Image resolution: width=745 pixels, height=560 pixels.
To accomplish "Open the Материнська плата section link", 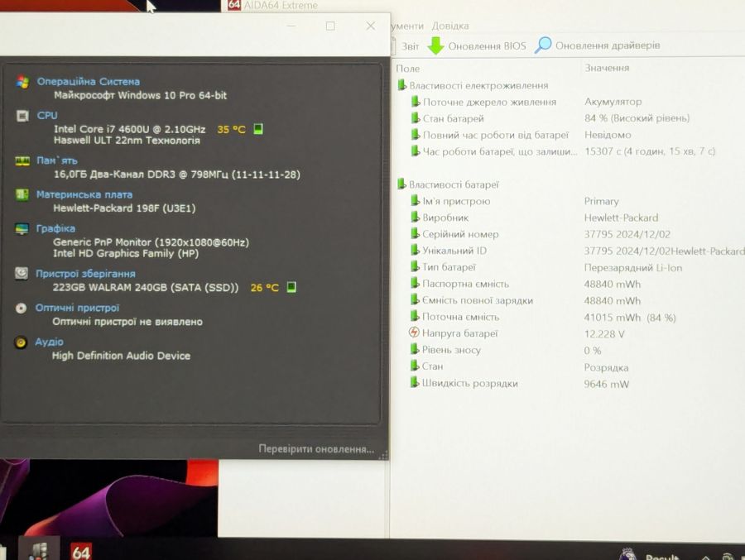I will (x=84, y=194).
